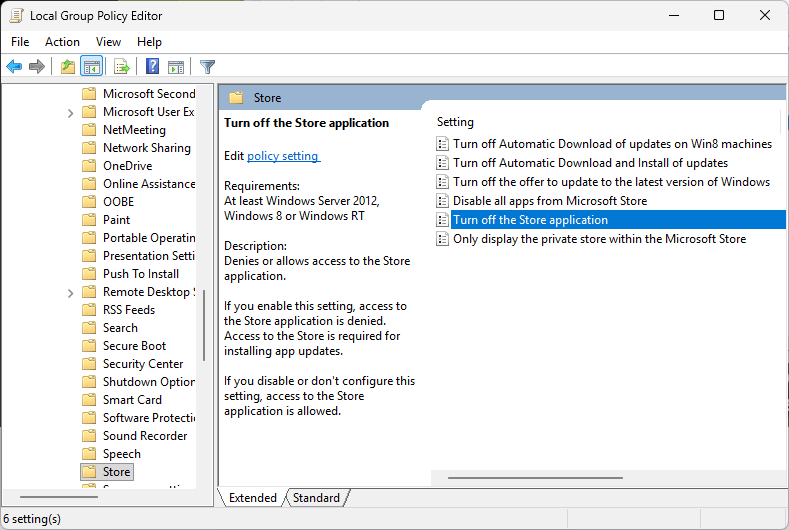Click the tree pane horizontal scrollbar
789x530 pixels.
click(59, 497)
